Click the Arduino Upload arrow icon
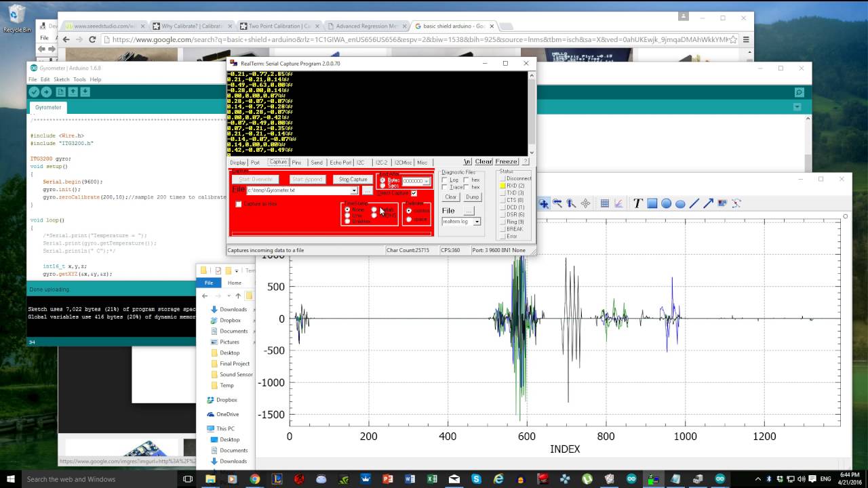The height and width of the screenshot is (488, 868). 46,92
